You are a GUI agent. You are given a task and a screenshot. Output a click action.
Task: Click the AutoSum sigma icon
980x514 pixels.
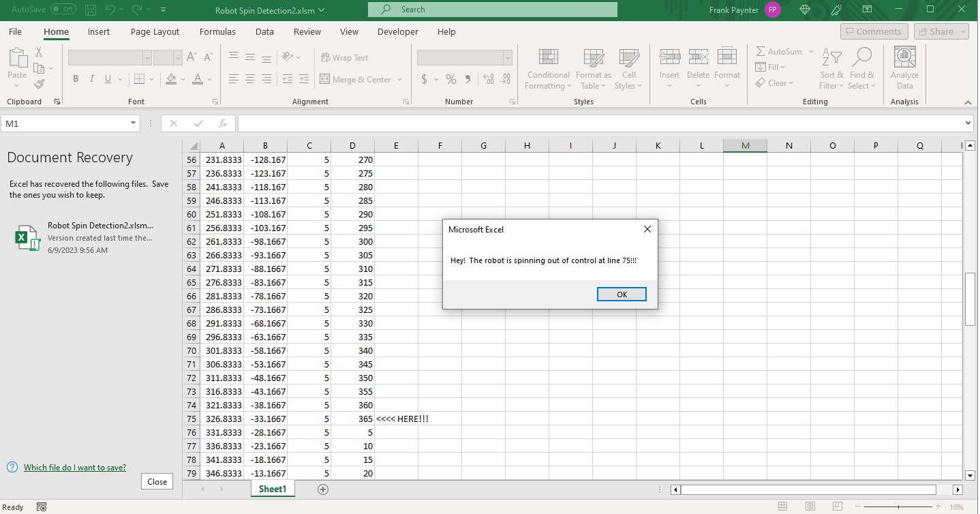point(761,52)
